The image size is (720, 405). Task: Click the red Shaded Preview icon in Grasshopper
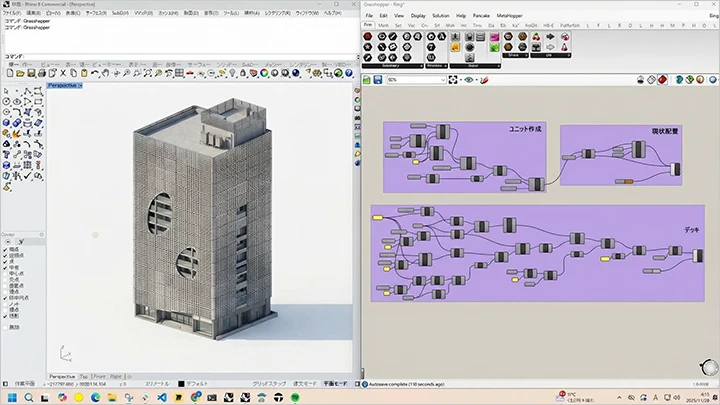tap(662, 80)
